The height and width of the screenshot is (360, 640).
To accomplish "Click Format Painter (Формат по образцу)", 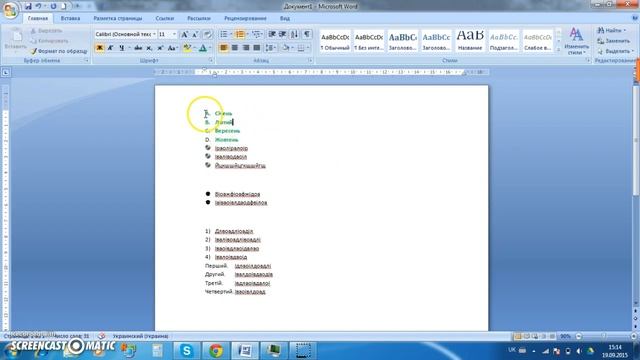I will click(x=59, y=51).
